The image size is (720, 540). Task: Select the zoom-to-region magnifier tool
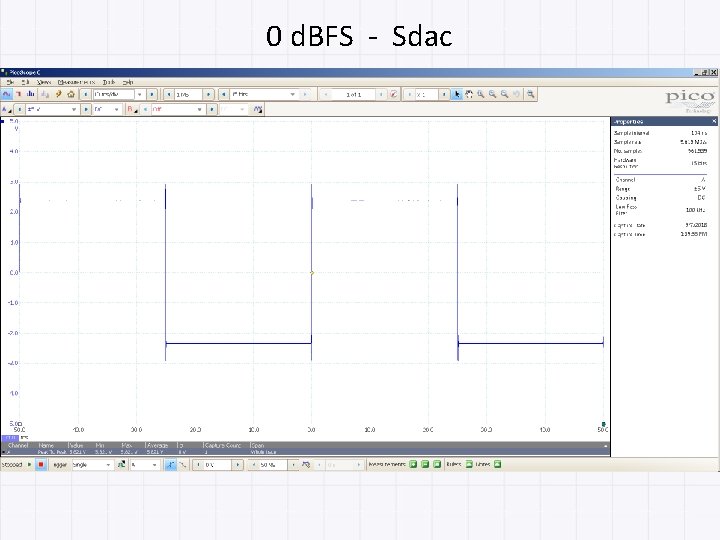coord(481,94)
